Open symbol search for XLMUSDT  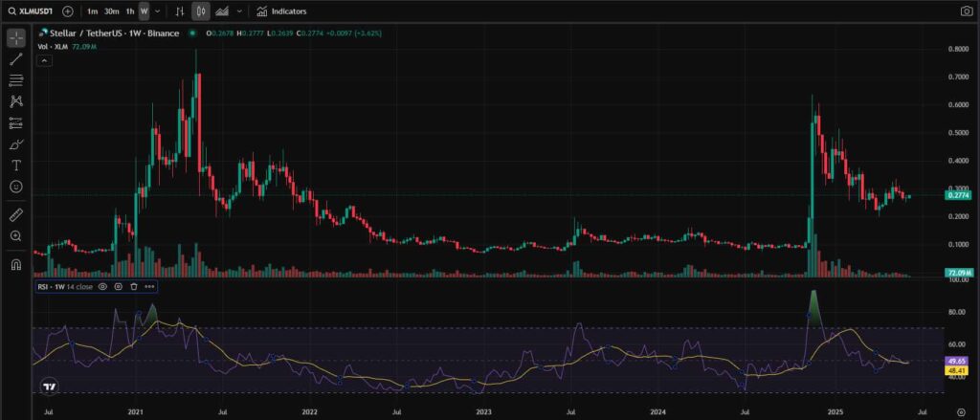tap(30, 11)
